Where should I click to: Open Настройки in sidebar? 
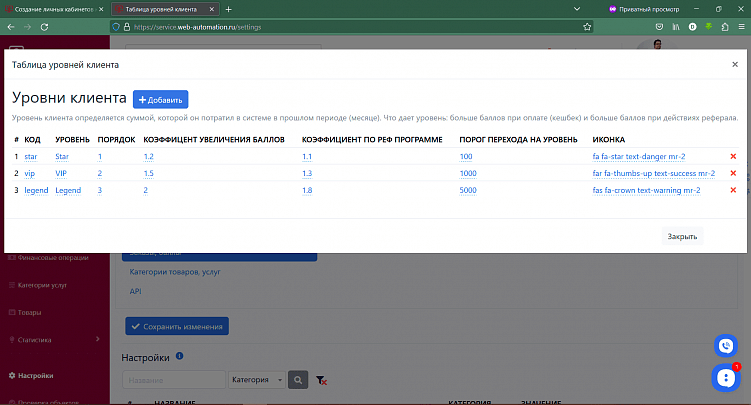point(31,375)
